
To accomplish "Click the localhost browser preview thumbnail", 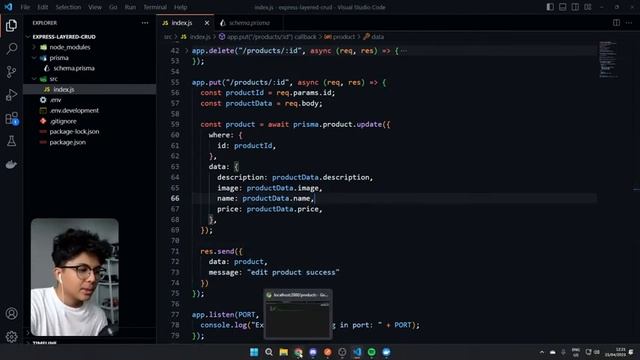I will click(298, 314).
